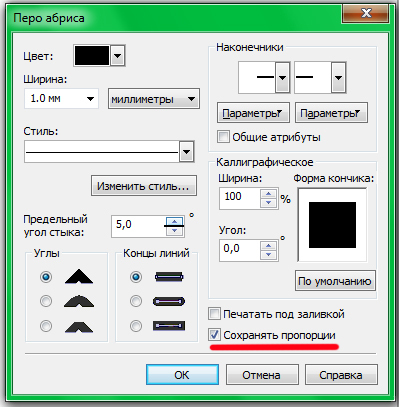Screen dimensions: 399x407
Task: Click the black outline color swatch
Action: [92, 56]
